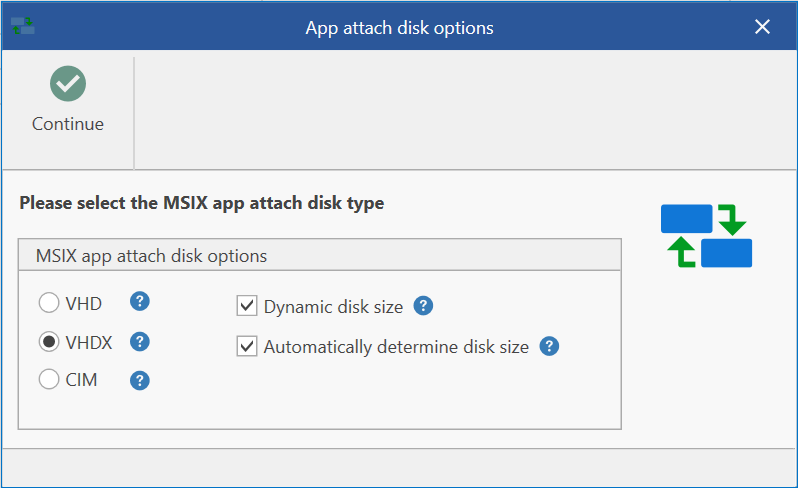
Task: Click the 'App attach disk options' window title
Action: (x=399, y=28)
